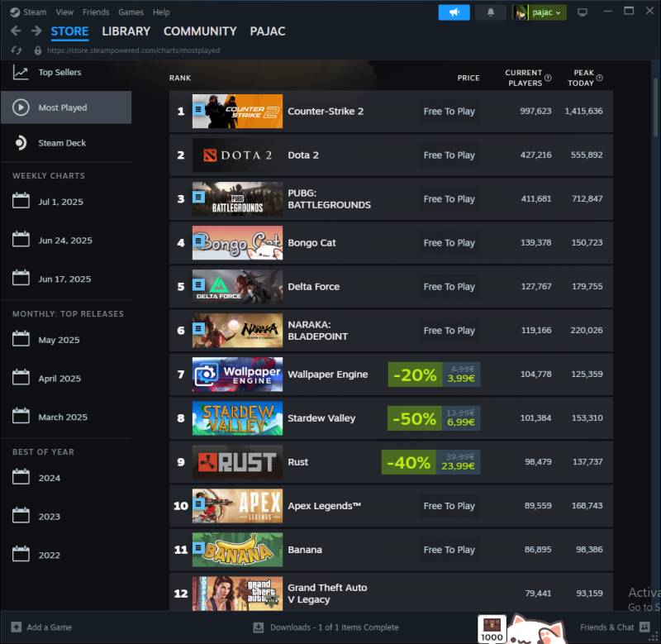Click the calendar icon for Jul 1, 2025
The width and height of the screenshot is (661, 644).
click(x=21, y=200)
